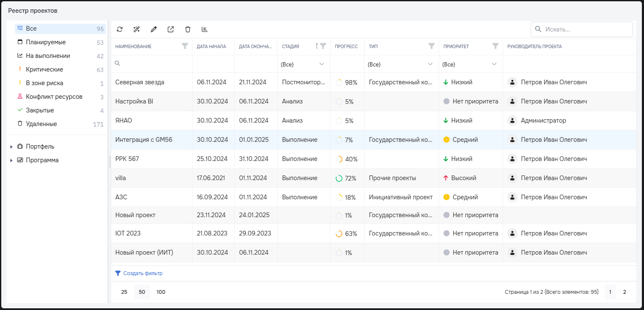The width and height of the screenshot is (644, 310).
Task: Click the 72% progress indicator for villa
Action: coord(346,178)
